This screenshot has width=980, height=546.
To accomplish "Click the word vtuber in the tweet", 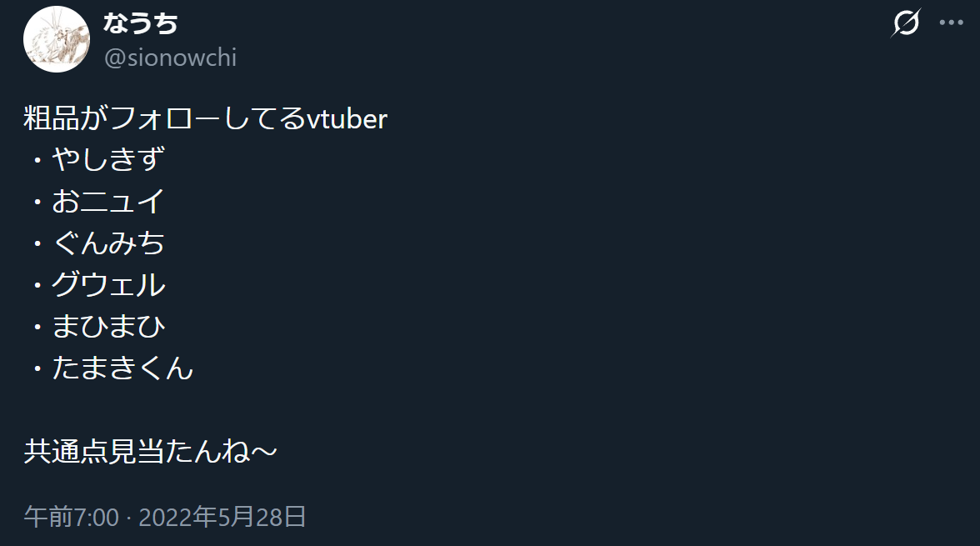I will [347, 118].
